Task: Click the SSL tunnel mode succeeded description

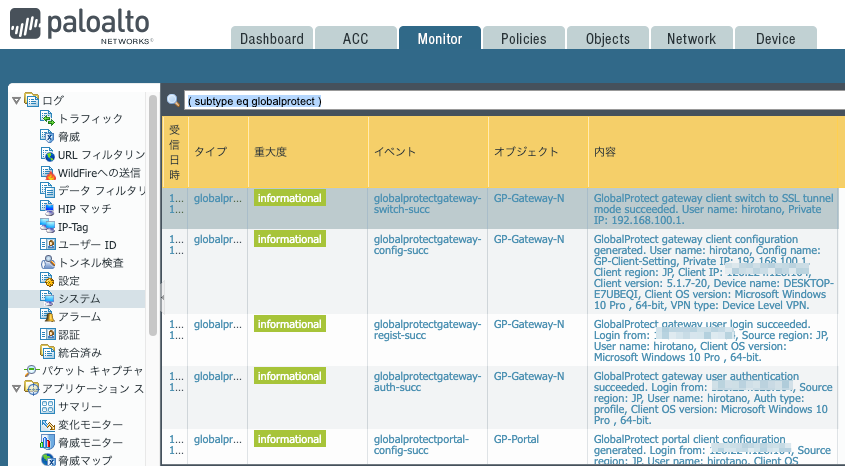Action: point(714,209)
